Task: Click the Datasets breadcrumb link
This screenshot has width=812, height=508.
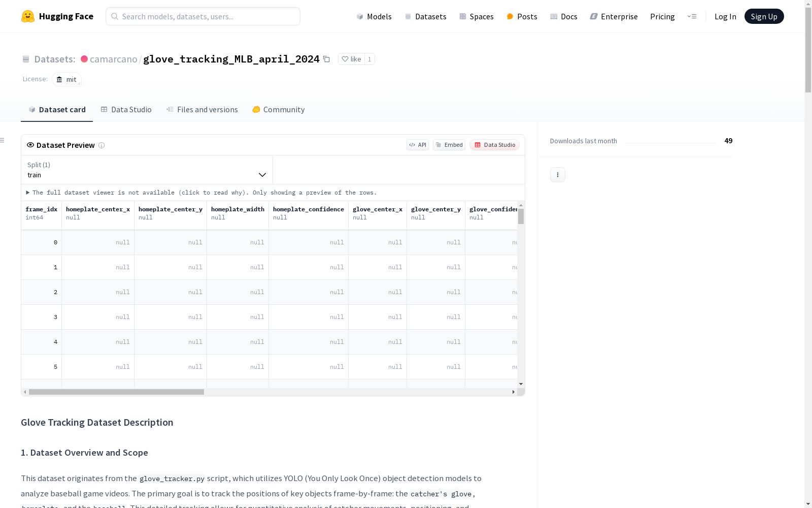Action: click(54, 59)
